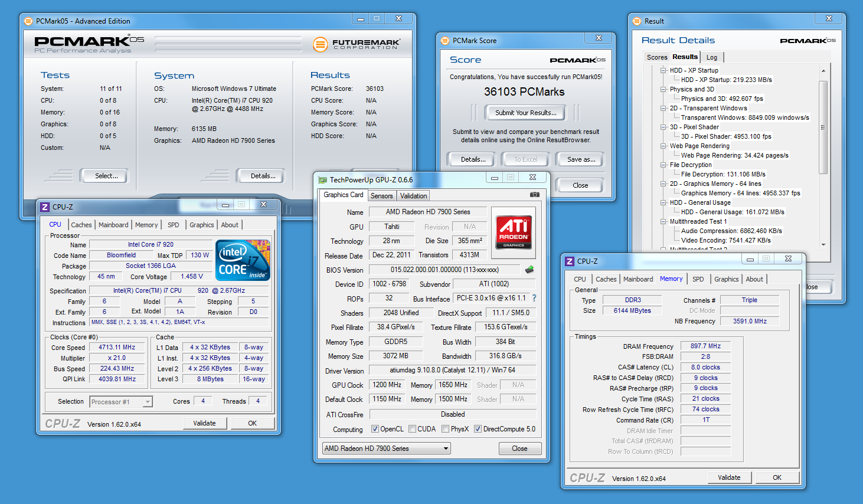Click the ATI Radeon Graphics logo

[514, 232]
